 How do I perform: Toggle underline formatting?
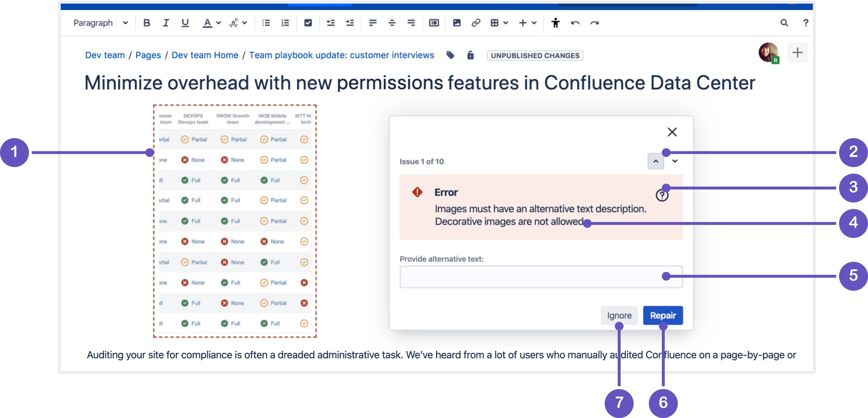(185, 23)
